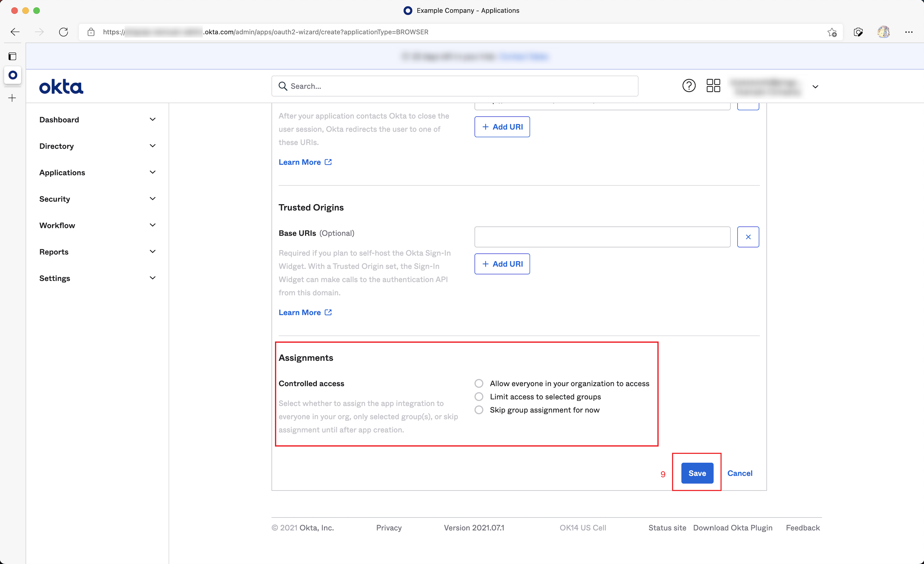Open Security in the sidebar
The width and height of the screenshot is (924, 564).
point(55,199)
